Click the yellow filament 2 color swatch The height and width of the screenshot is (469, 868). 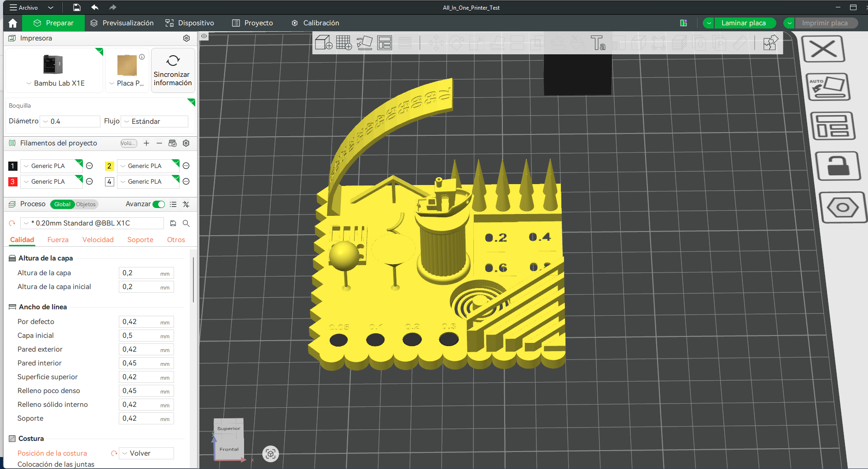click(109, 166)
